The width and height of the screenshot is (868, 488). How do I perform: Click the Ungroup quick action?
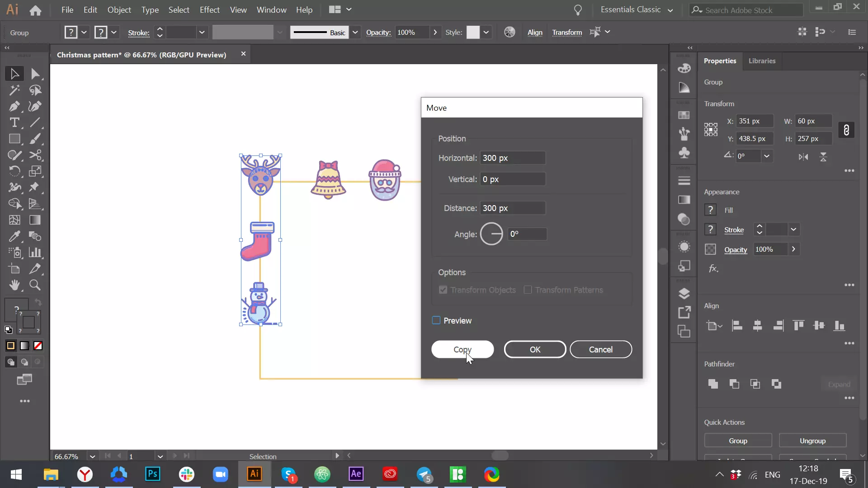pyautogui.click(x=812, y=441)
